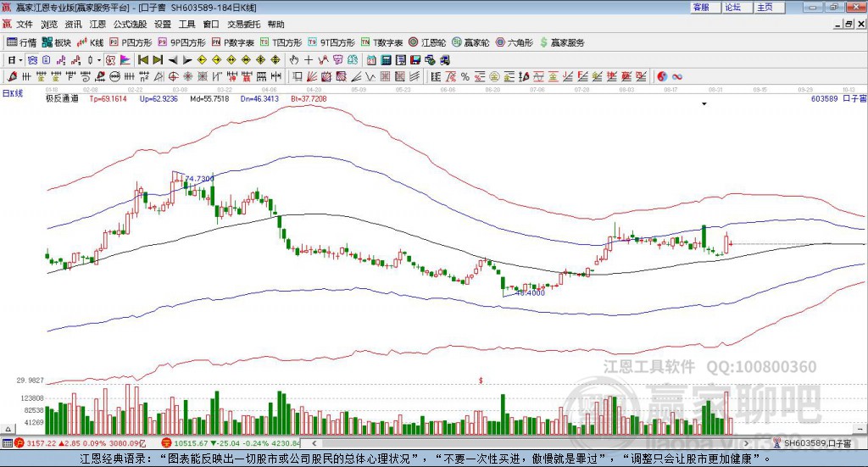Click the calculator icon in toolbar
The width and height of the screenshot is (868, 467).
pos(387,60)
